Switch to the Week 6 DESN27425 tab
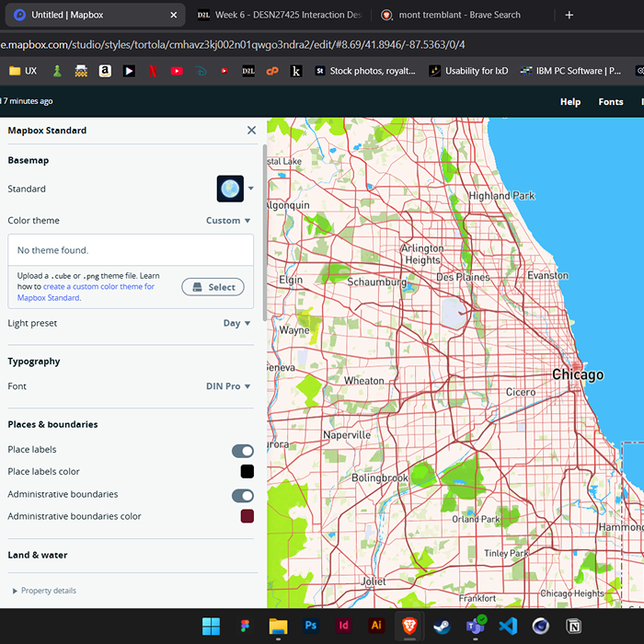Image resolution: width=644 pixels, height=644 pixels. 280,16
